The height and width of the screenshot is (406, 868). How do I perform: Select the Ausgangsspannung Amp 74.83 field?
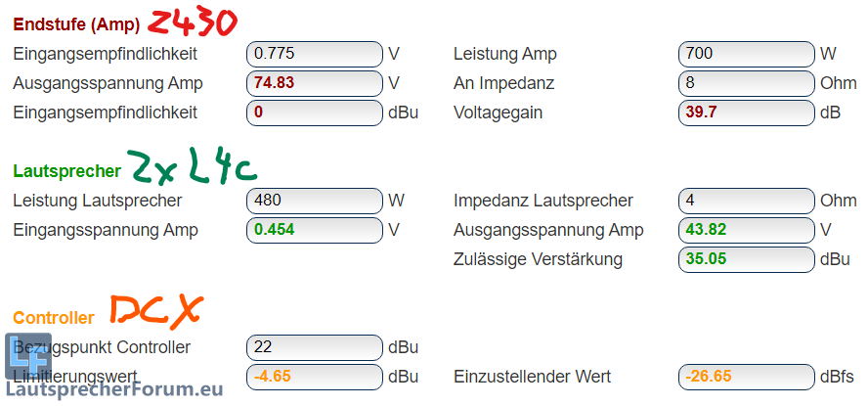[x=314, y=83]
